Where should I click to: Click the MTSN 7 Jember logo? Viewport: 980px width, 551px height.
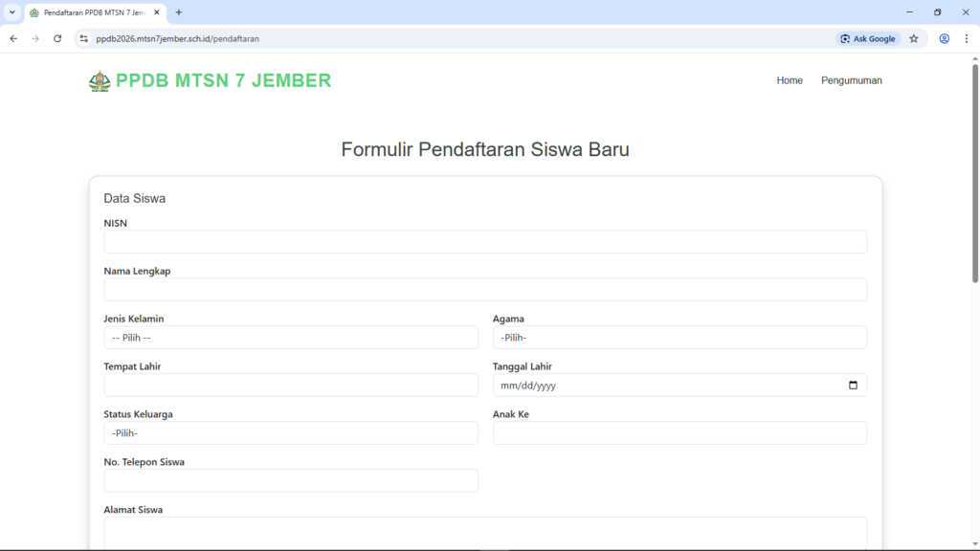100,81
